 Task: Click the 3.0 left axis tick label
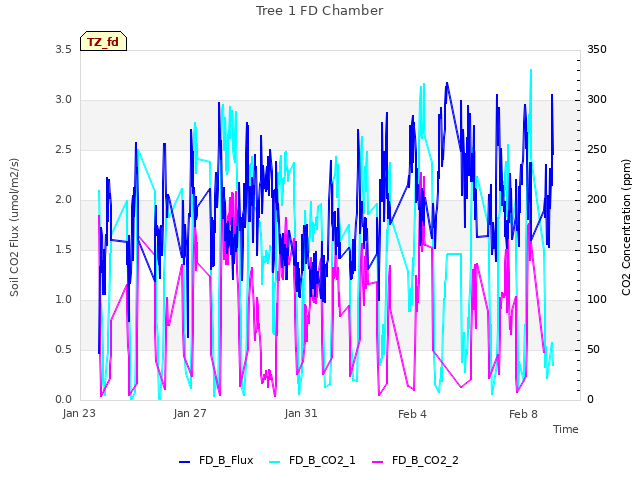click(63, 100)
